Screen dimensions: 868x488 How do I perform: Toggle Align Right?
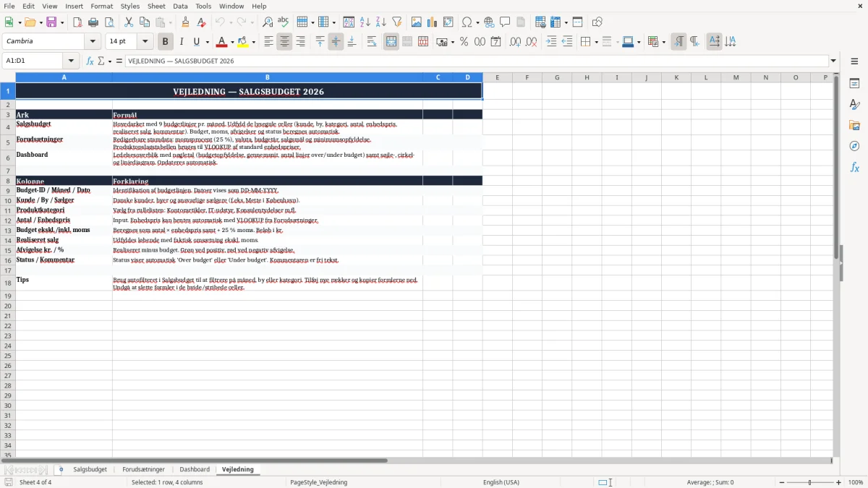(300, 42)
